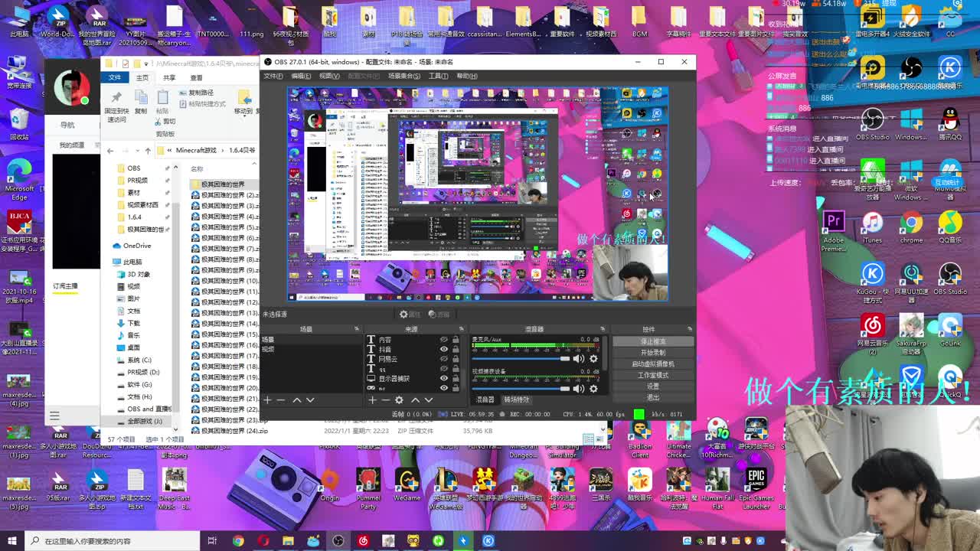Open settings gear for 麦克风/Aux audio

593,359
